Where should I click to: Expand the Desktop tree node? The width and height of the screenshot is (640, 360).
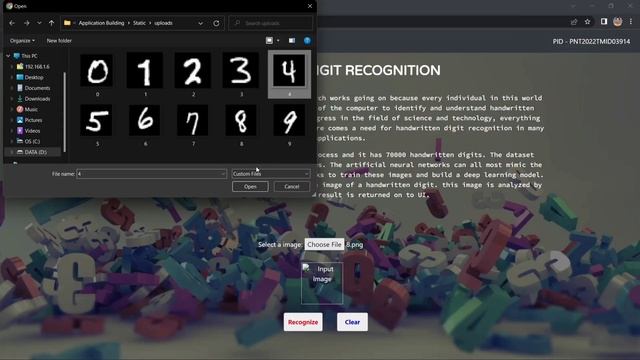[11, 77]
